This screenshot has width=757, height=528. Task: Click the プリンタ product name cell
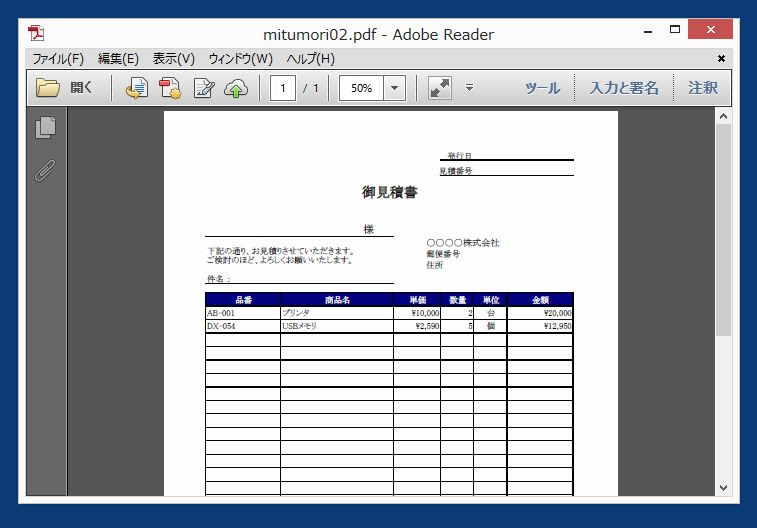337,313
